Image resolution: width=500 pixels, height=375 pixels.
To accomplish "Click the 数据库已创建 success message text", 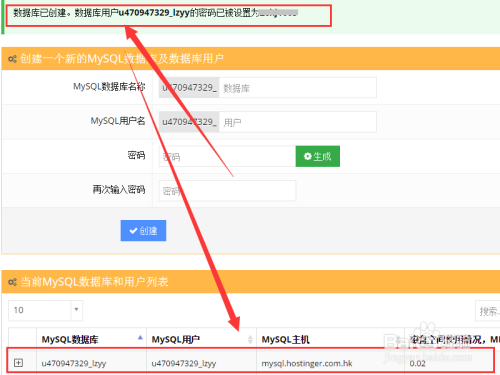I will pos(155,13).
